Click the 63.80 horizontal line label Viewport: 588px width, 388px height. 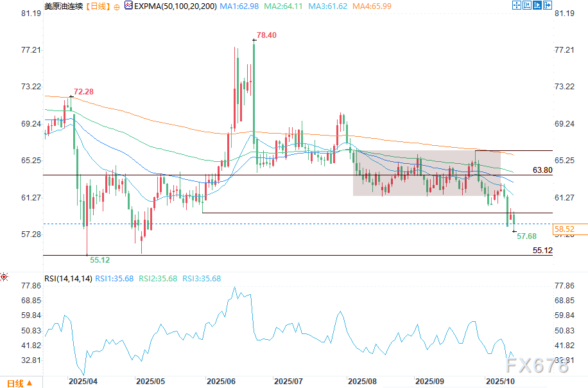[x=542, y=170]
